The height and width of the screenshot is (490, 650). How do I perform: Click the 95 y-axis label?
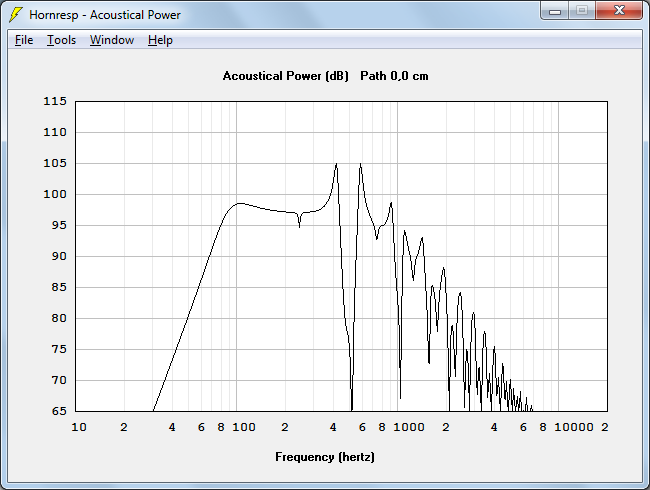(59, 225)
